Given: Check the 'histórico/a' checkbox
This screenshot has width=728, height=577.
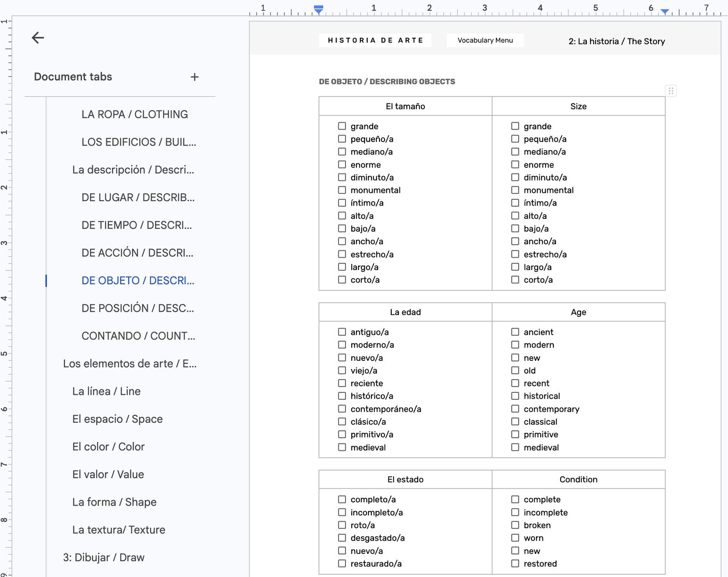Looking at the screenshot, I should point(342,396).
